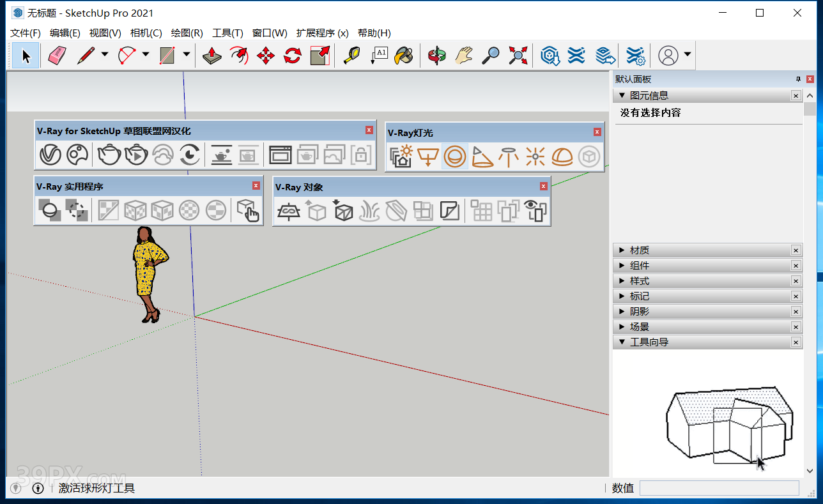823x504 pixels.
Task: Select V-Ray IES light tool
Action: (509, 156)
